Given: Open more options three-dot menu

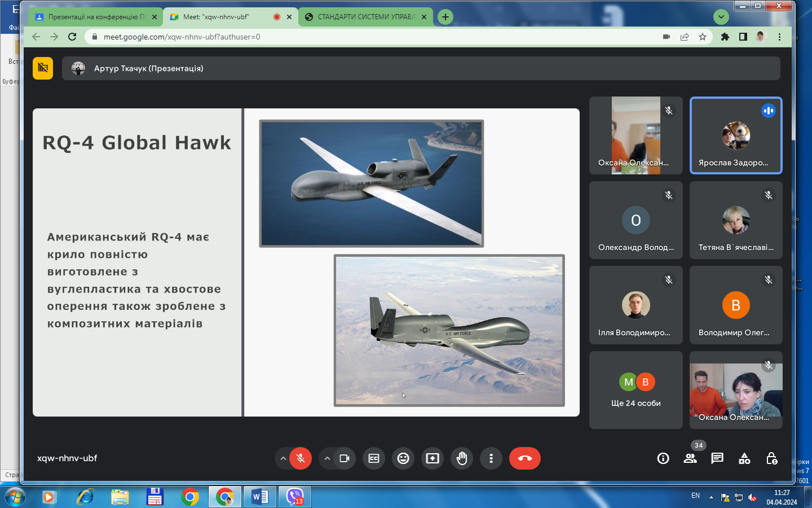Looking at the screenshot, I should (x=491, y=458).
